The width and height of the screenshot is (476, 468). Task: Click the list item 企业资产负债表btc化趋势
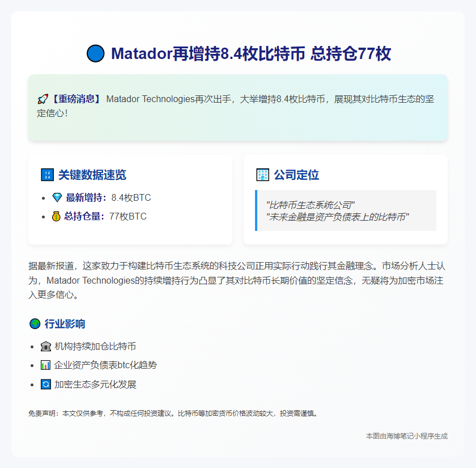tap(105, 365)
